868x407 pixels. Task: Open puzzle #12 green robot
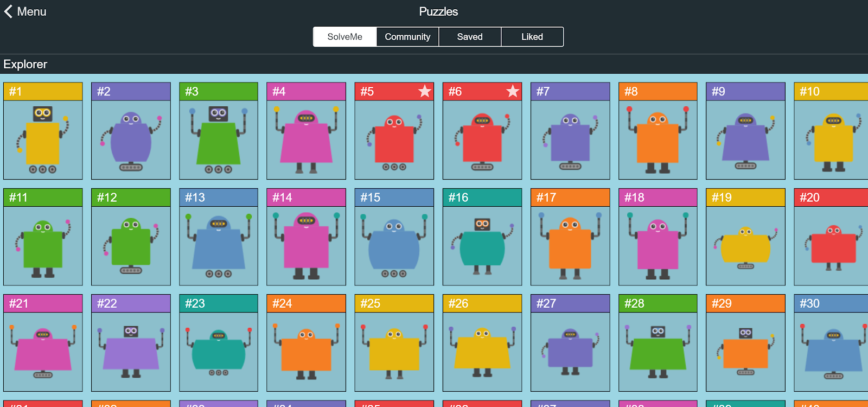coord(131,237)
